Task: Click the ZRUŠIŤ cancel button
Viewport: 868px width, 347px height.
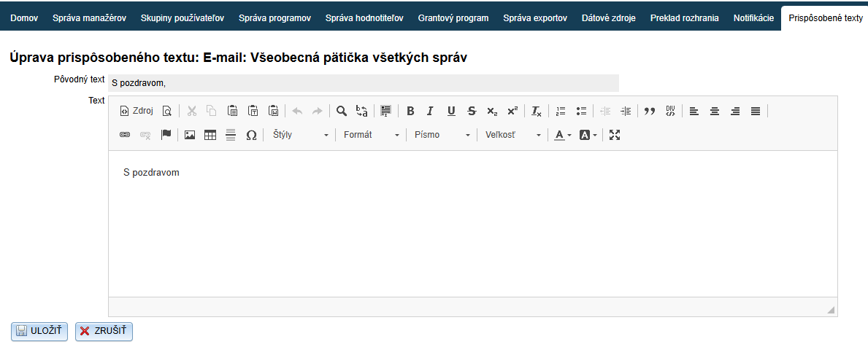Action: 104,331
